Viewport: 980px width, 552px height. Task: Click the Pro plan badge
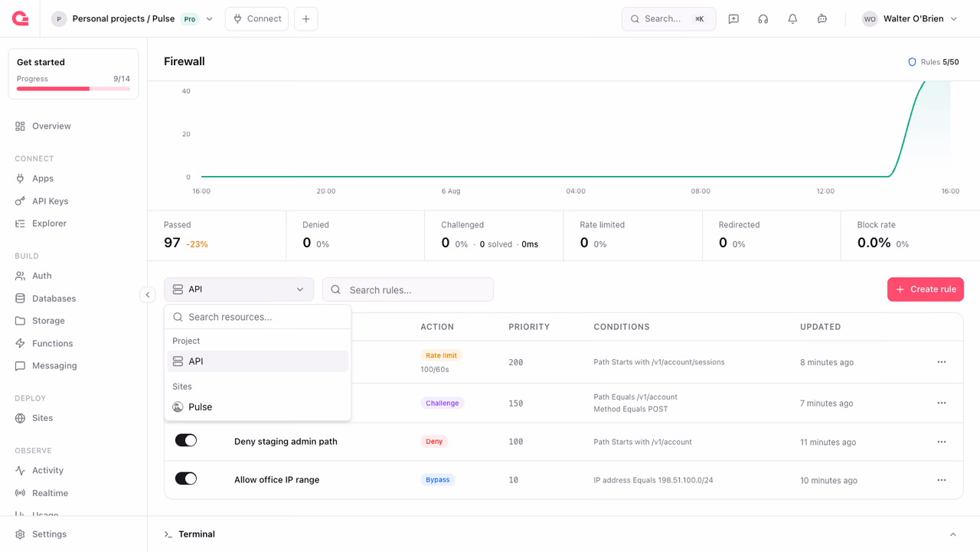190,19
